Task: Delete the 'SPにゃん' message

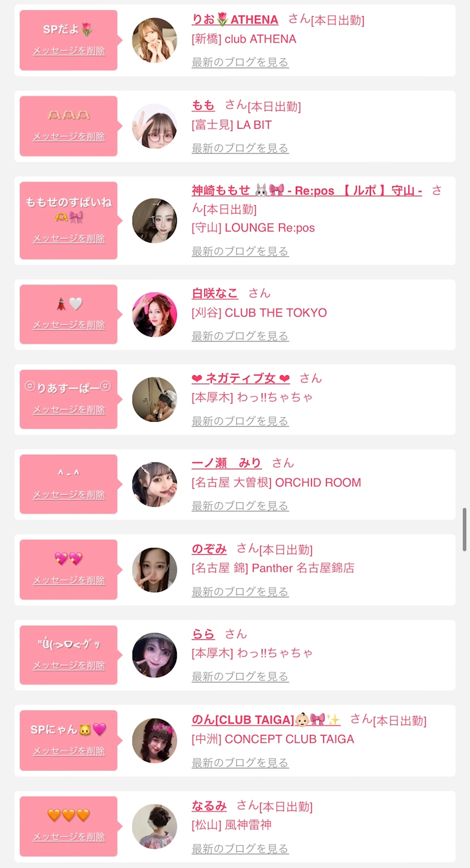Action: pos(69,751)
